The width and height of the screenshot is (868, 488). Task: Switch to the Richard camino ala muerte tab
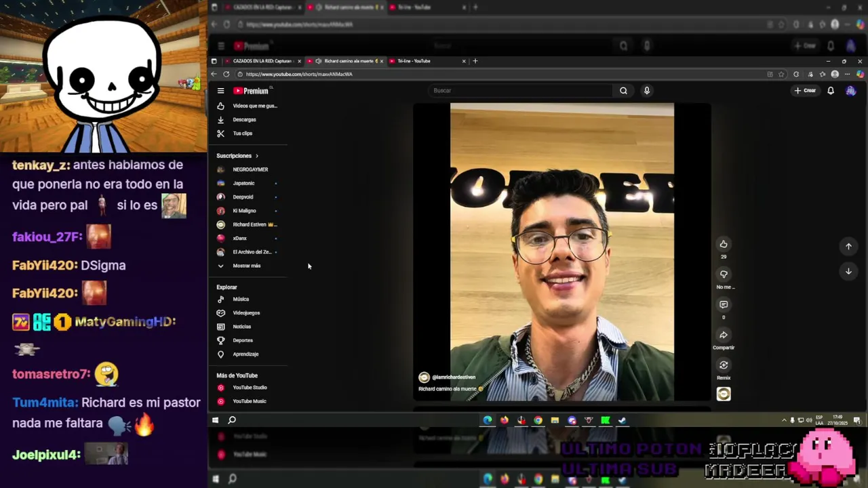coord(347,61)
